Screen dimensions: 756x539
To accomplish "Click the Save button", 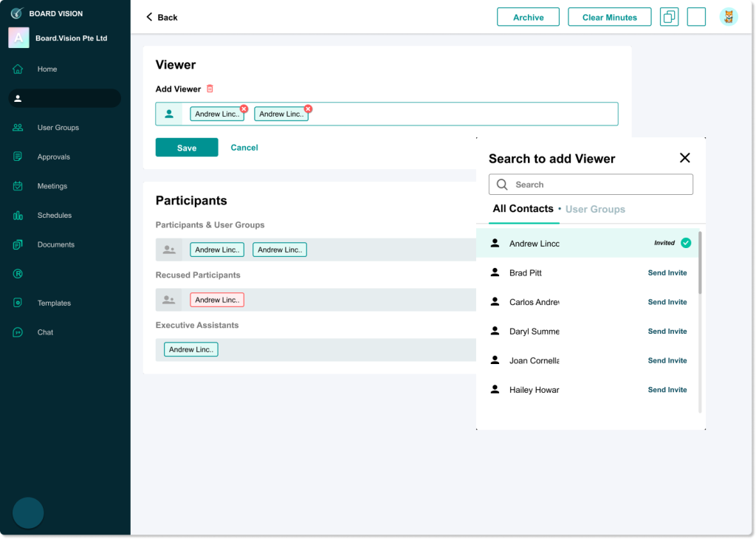I will click(187, 148).
